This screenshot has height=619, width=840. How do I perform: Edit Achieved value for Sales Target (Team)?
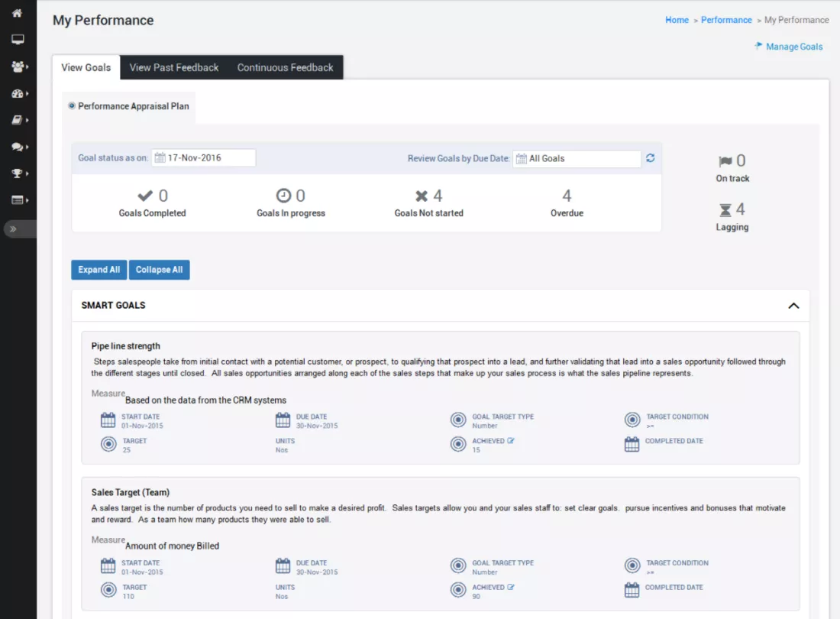(511, 587)
